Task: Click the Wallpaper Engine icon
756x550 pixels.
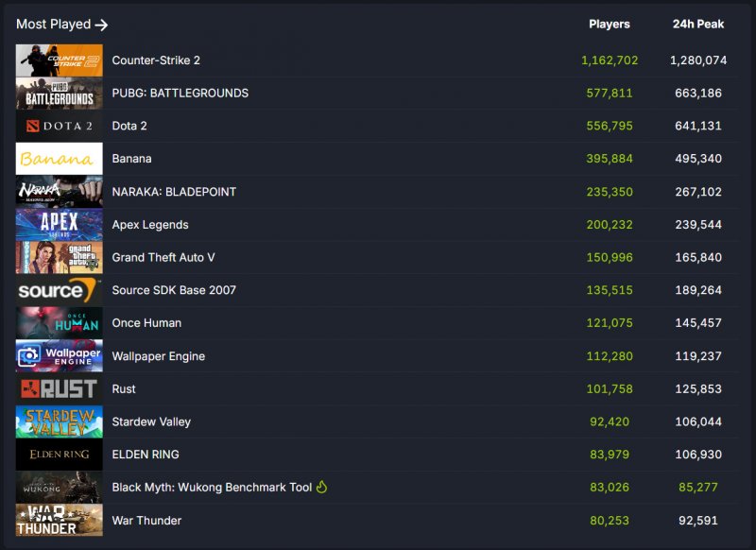Action: [59, 356]
